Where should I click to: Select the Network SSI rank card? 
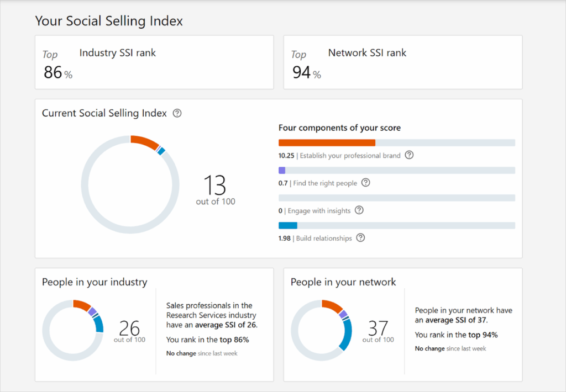coord(402,62)
